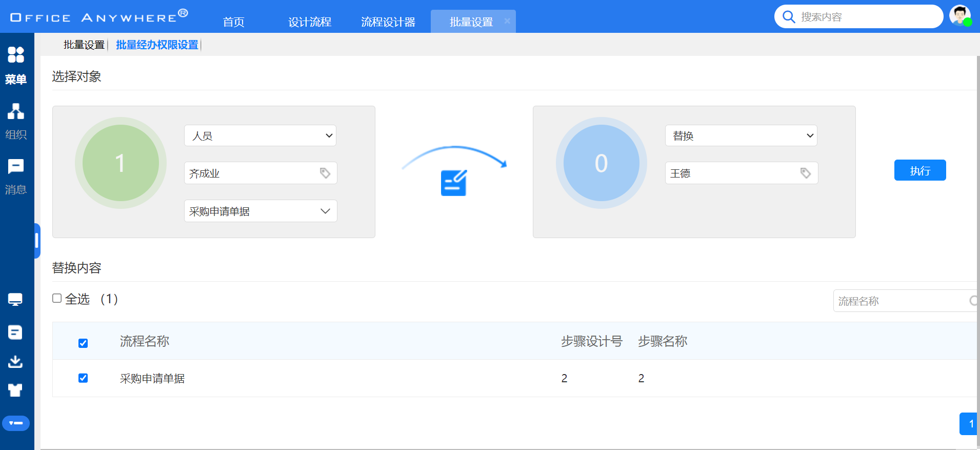Viewport: 980px width, 450px height.
Task: Click the download icon in left sidebar
Action: (15, 362)
